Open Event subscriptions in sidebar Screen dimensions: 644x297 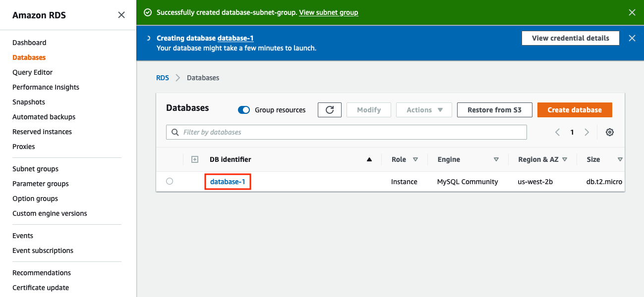[43, 250]
